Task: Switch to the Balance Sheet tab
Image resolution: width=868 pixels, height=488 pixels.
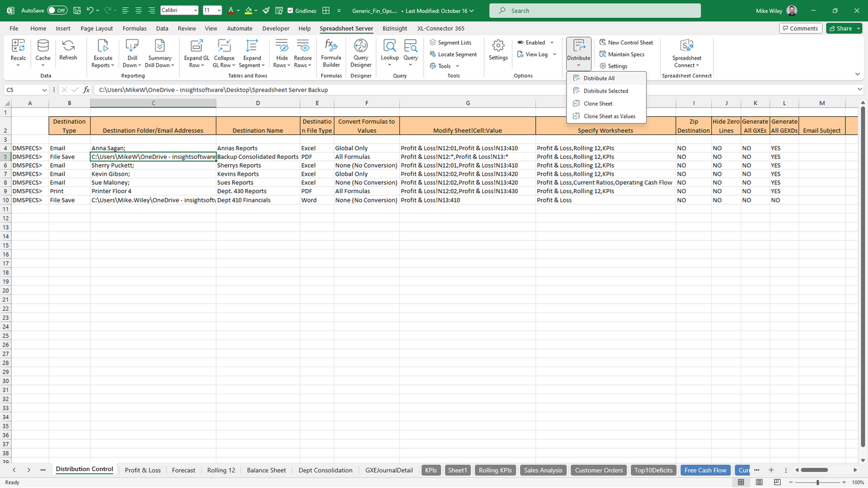Action: click(x=266, y=470)
